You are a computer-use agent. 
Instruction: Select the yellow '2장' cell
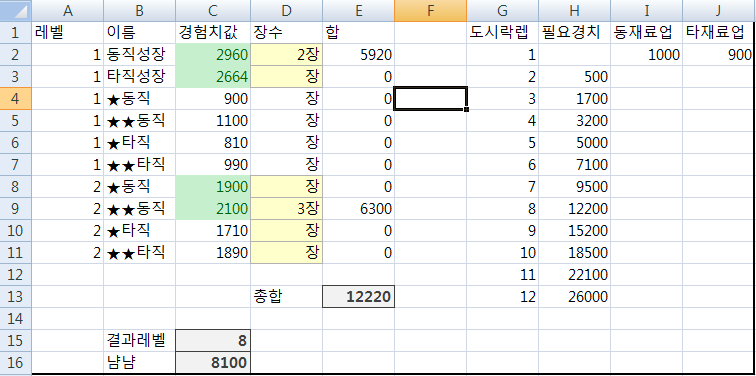pos(286,55)
